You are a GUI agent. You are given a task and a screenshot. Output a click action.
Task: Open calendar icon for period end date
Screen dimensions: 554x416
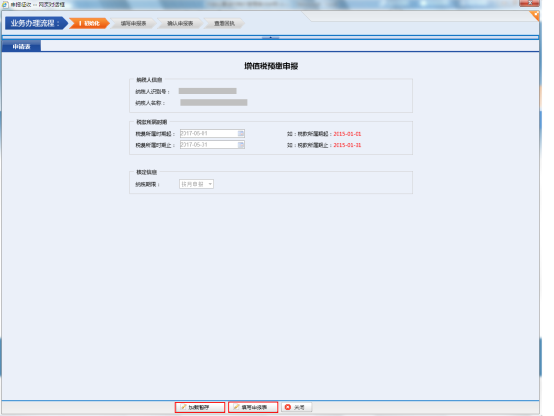tap(241, 145)
